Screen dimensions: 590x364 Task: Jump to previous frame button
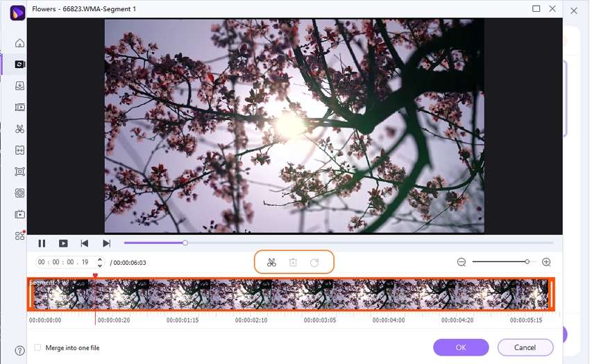point(85,243)
